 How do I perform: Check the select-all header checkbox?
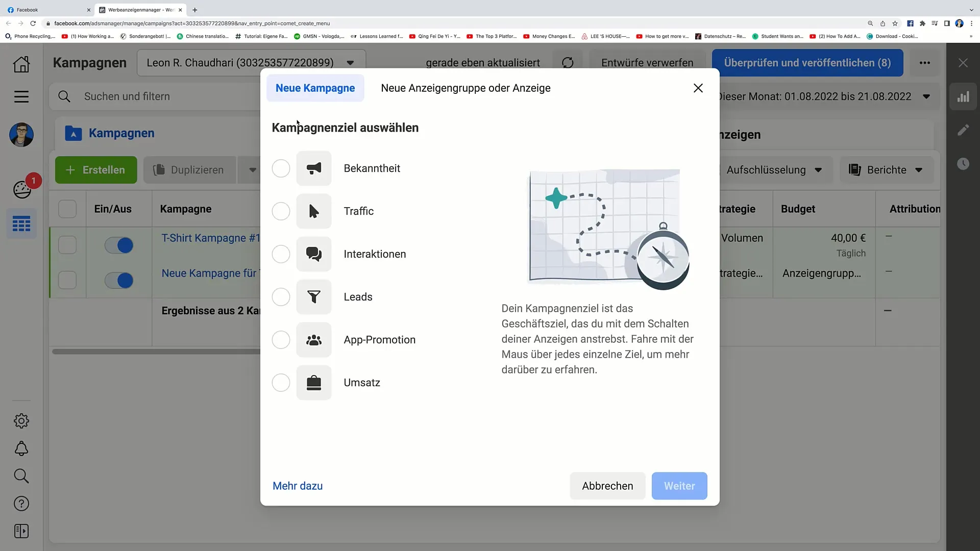67,209
